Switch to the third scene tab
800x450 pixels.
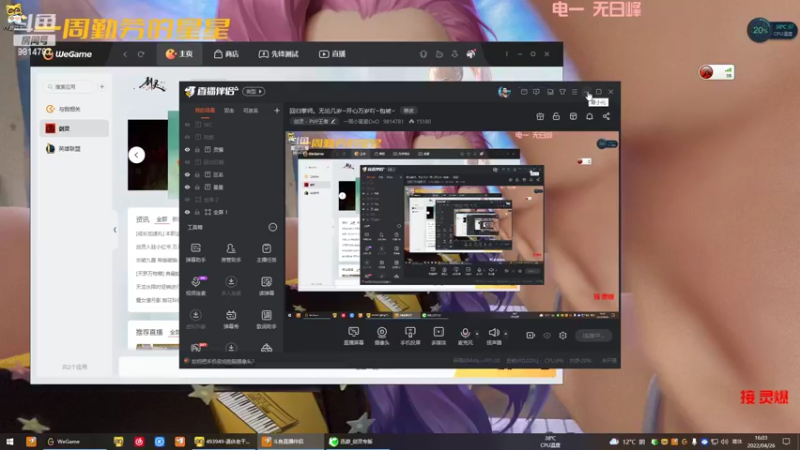click(x=251, y=110)
